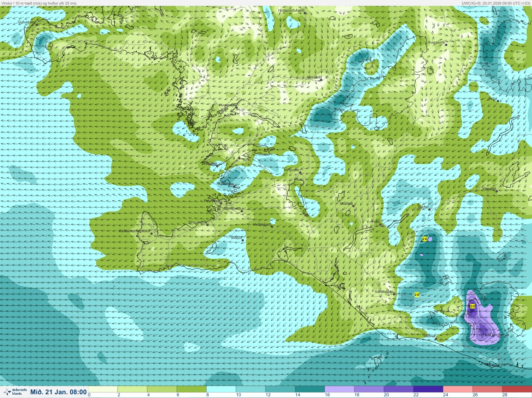Click the Holtavörðuheiði station label
Screen dimensions: 532x398
tap(291, 10)
